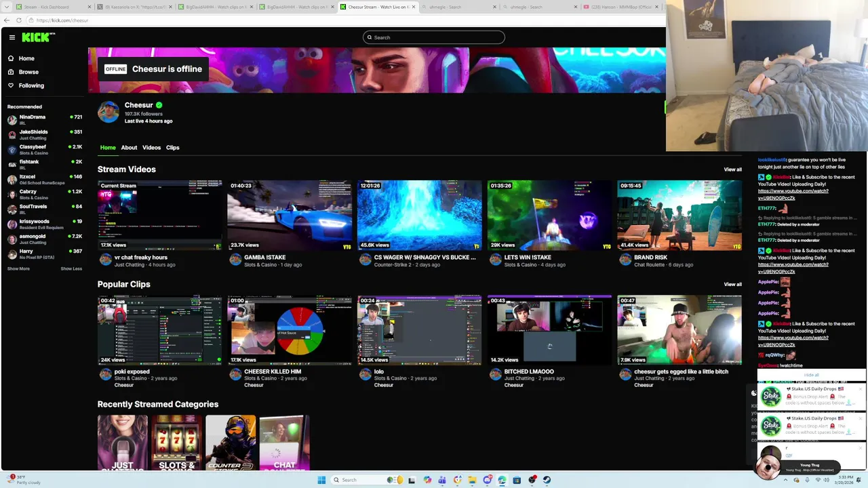Open CS WAGER W/ SHNAGGY video thumbnail
Viewport: 868px width, 488px height.
pos(420,215)
